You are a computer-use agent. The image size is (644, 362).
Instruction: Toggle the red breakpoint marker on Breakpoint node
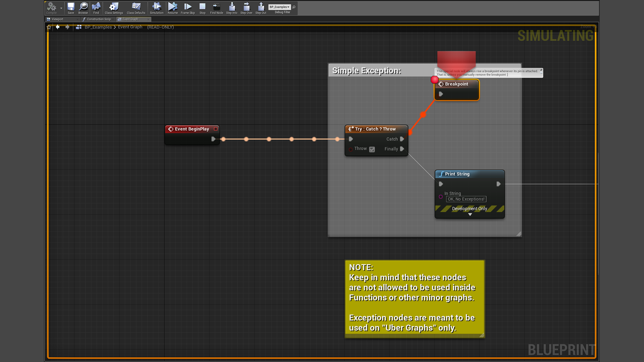coord(434,80)
